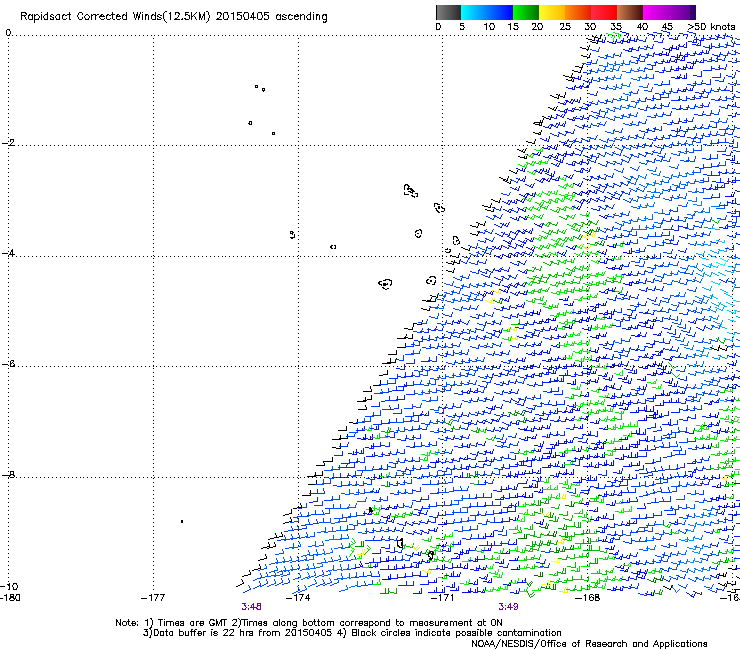This screenshot has height=650, width=740.
Task: Click the gray 0-5 knots legend swatch
Action: pos(448,12)
